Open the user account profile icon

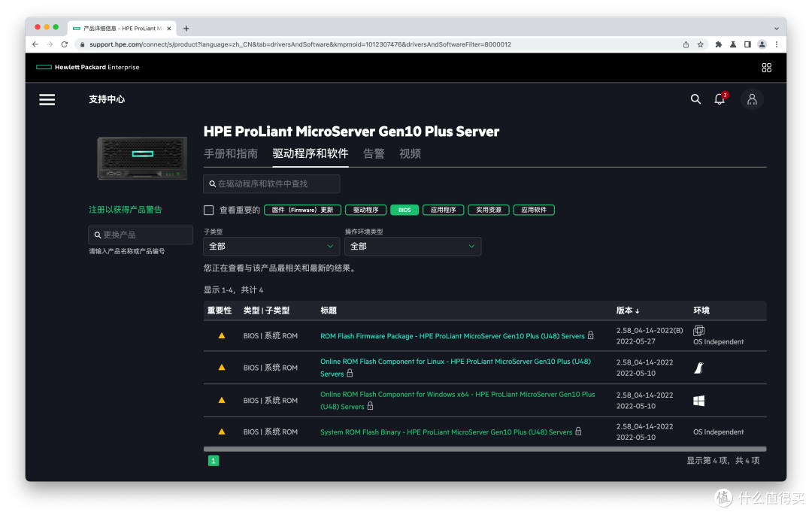pos(752,98)
